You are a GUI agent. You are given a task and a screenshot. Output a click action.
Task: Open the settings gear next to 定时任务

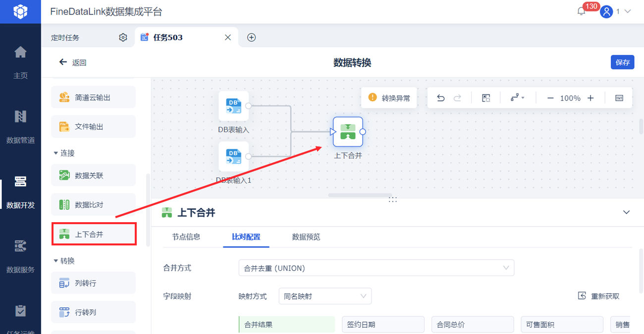pos(123,38)
